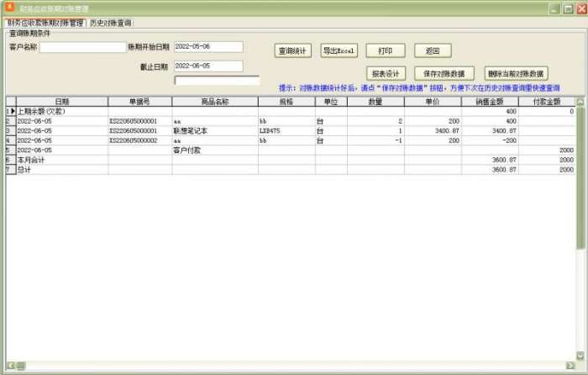588x375 pixels.
Task: Click the application icon in title bar
Action: pyautogui.click(x=9, y=7)
